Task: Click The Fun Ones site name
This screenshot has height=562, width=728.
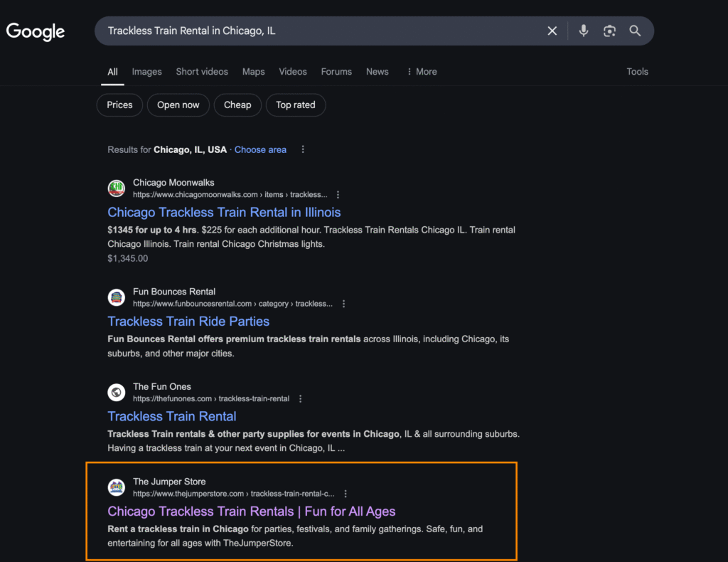Action: click(162, 386)
